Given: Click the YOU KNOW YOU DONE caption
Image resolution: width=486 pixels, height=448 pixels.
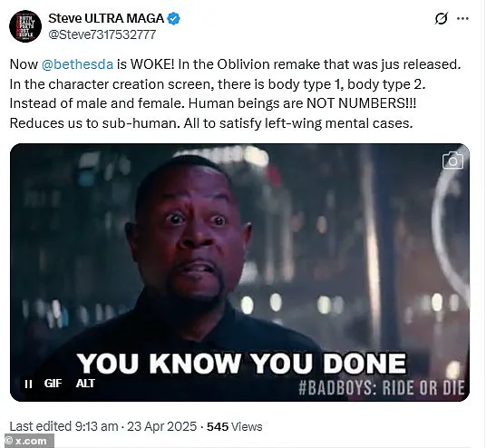Looking at the screenshot, I should pyautogui.click(x=241, y=363).
